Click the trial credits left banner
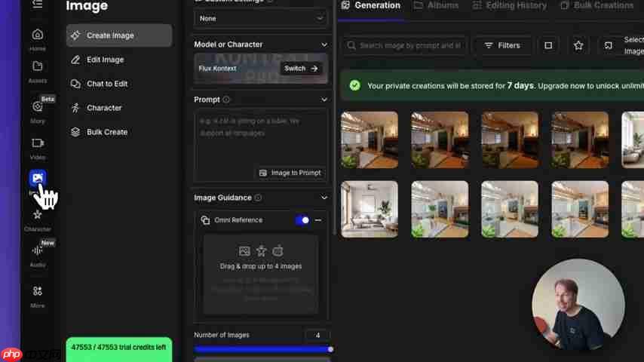 tap(119, 349)
